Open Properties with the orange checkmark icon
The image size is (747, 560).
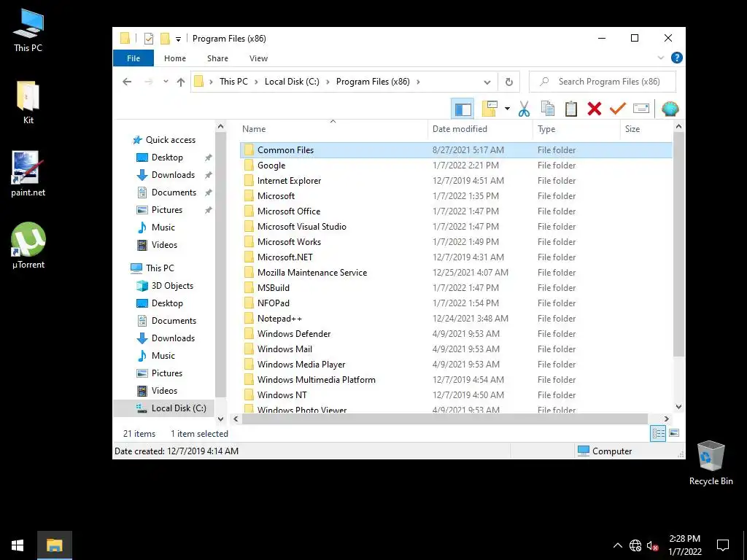(617, 109)
